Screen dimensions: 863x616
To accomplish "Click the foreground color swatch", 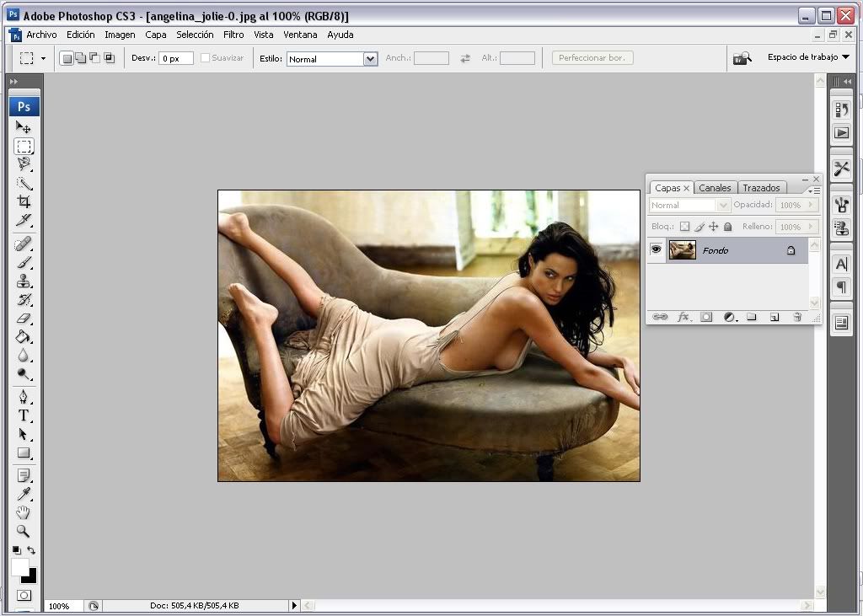I will pyautogui.click(x=19, y=566).
